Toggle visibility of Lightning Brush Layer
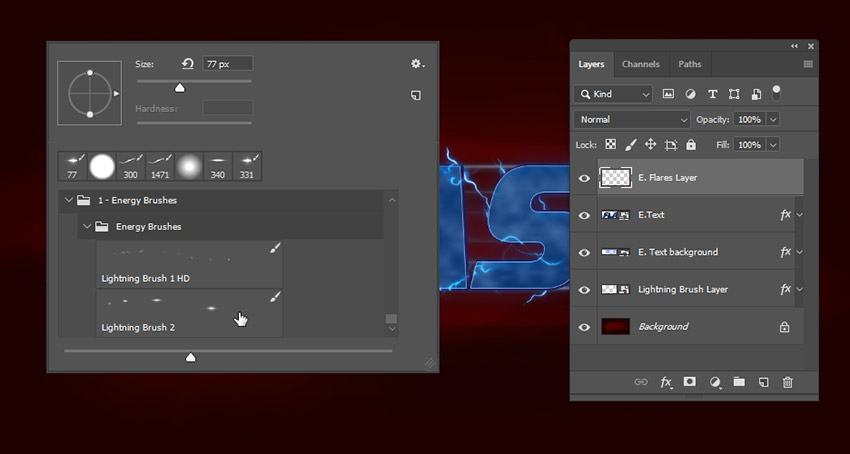Image resolution: width=850 pixels, height=454 pixels. pos(585,290)
